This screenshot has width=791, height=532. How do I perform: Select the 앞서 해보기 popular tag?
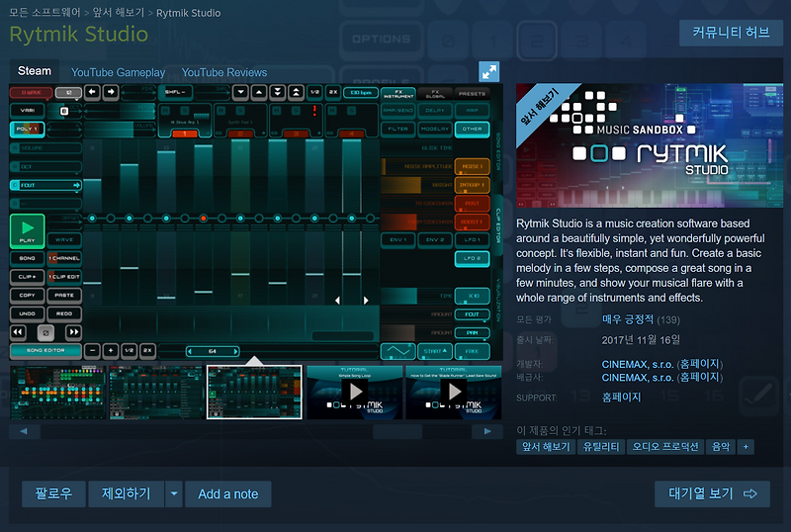(546, 447)
